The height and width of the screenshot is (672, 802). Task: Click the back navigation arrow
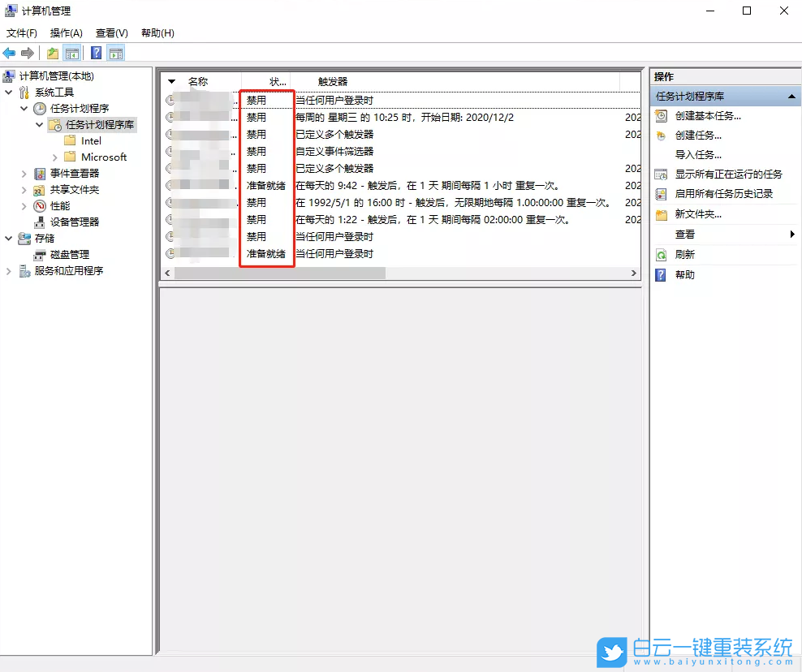pos(8,53)
